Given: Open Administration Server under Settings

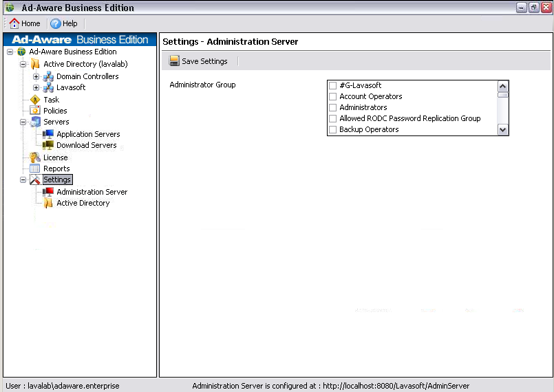Looking at the screenshot, I should tap(92, 192).
